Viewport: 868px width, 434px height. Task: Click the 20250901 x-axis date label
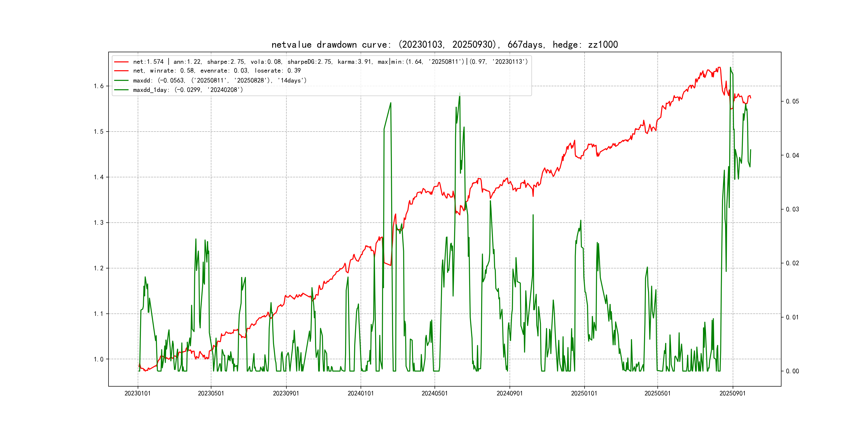[732, 393]
